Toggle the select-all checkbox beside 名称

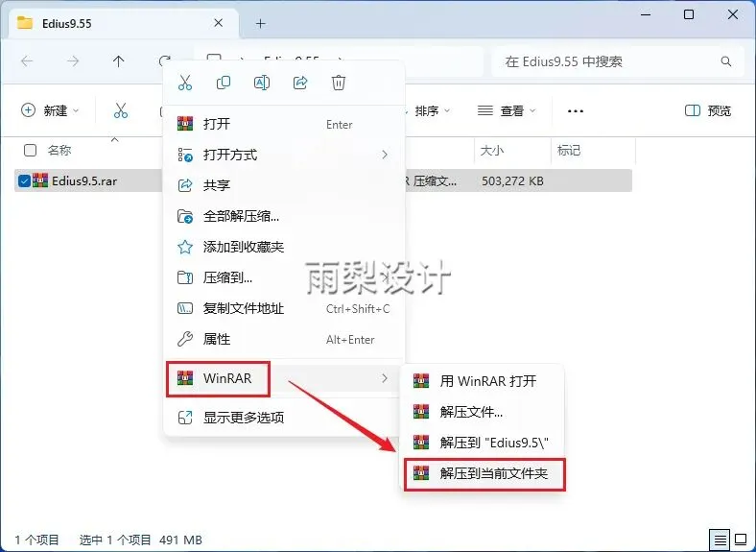[30, 150]
